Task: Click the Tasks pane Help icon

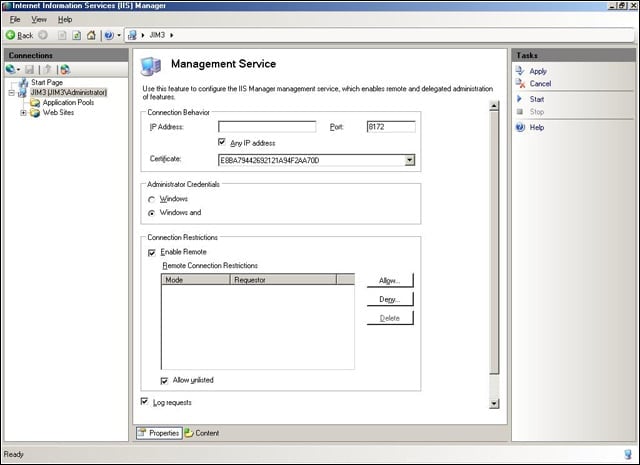Action: pos(520,127)
